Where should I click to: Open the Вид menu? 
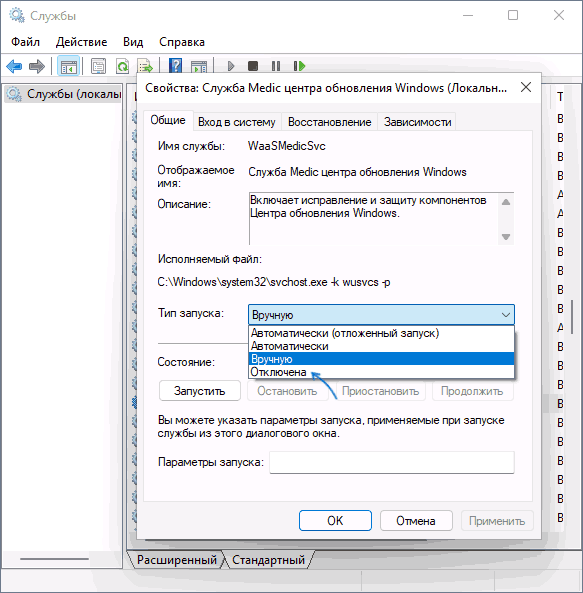tap(133, 42)
